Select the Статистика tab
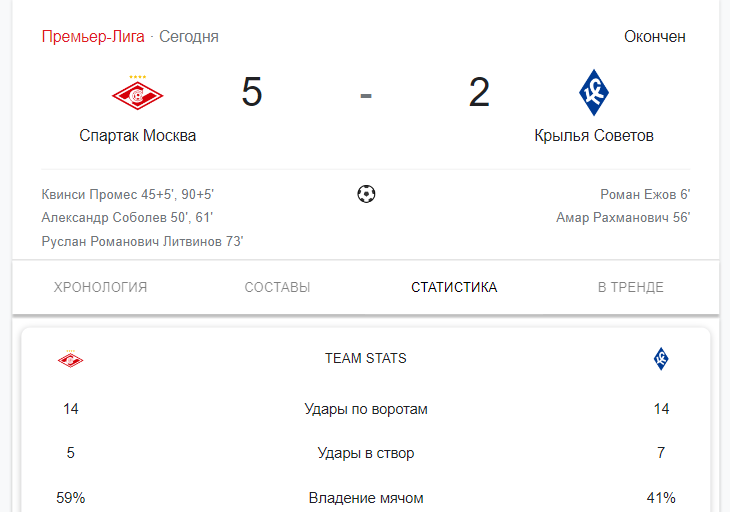This screenshot has width=730, height=512. point(454,287)
